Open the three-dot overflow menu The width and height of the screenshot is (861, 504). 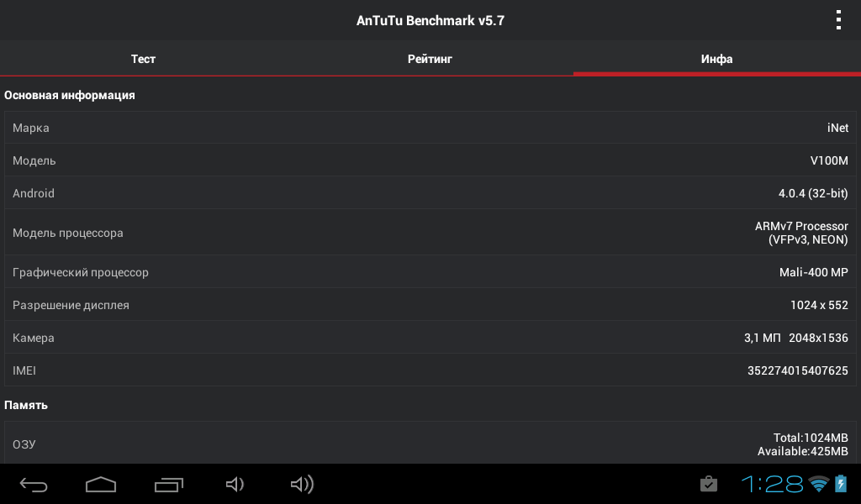click(838, 20)
